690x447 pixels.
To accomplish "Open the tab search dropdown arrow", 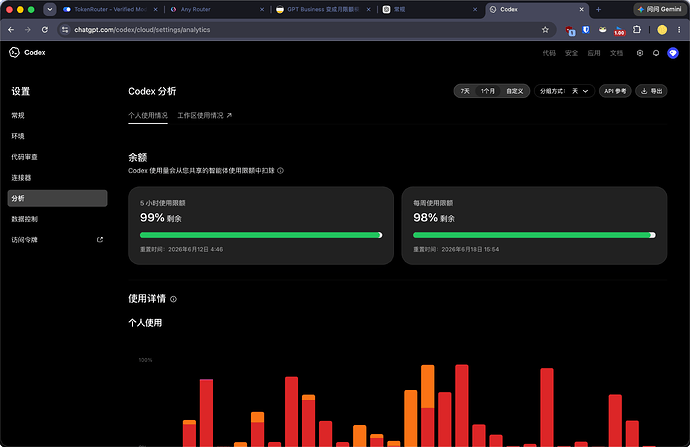I will pyautogui.click(x=50, y=9).
